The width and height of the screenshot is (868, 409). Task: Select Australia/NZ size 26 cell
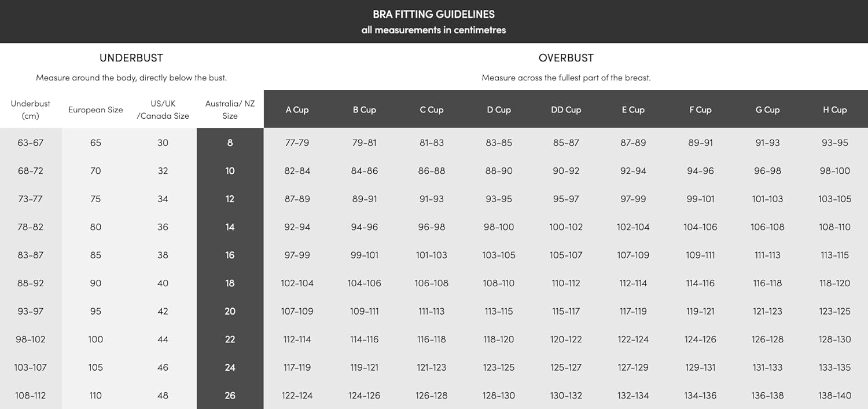tap(230, 395)
